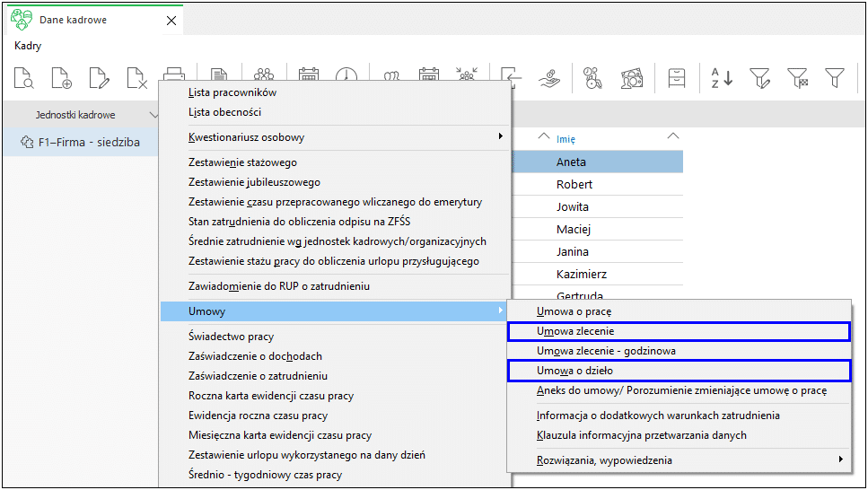
Task: Select the Janina row
Action: [597, 252]
